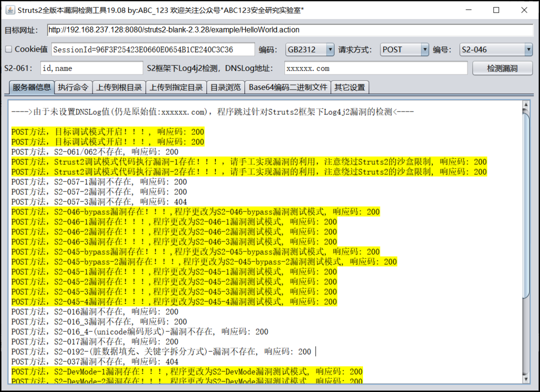Screen dimensions: 540x392
Task: Click the line '调试模式代码执行漏洞-1存在'
Action: coord(249,162)
